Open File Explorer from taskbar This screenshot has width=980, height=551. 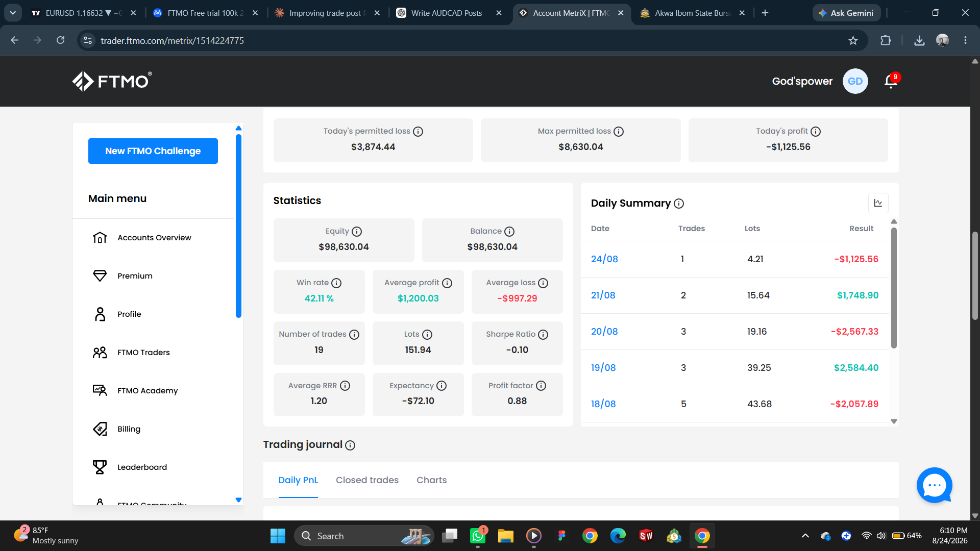coord(505,536)
